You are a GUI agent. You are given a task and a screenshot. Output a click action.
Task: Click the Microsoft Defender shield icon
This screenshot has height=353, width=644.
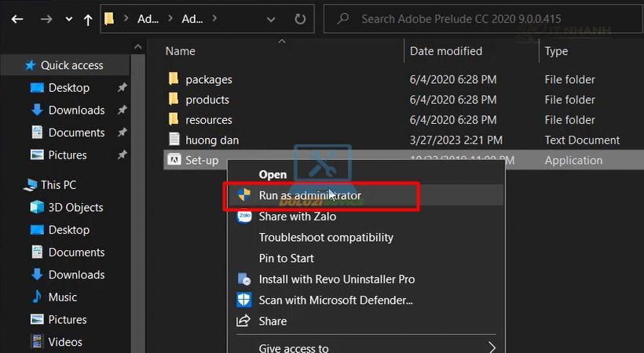pyautogui.click(x=243, y=300)
